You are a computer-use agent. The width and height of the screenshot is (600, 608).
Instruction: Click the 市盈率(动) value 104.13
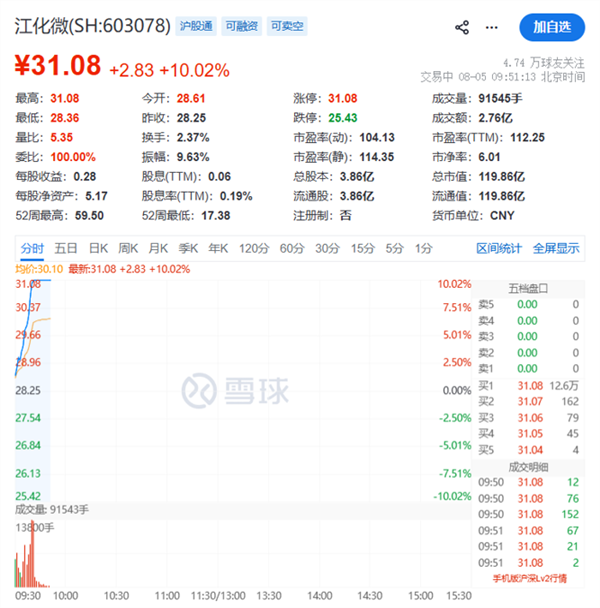[x=377, y=137]
